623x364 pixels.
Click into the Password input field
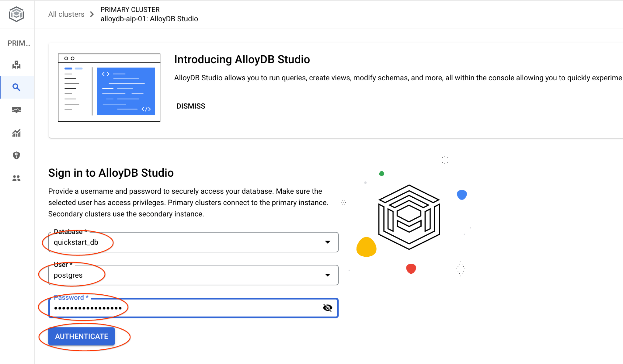pyautogui.click(x=183, y=308)
